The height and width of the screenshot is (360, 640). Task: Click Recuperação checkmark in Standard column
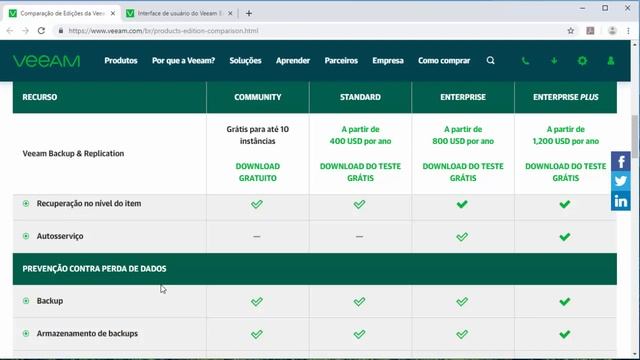pyautogui.click(x=359, y=204)
